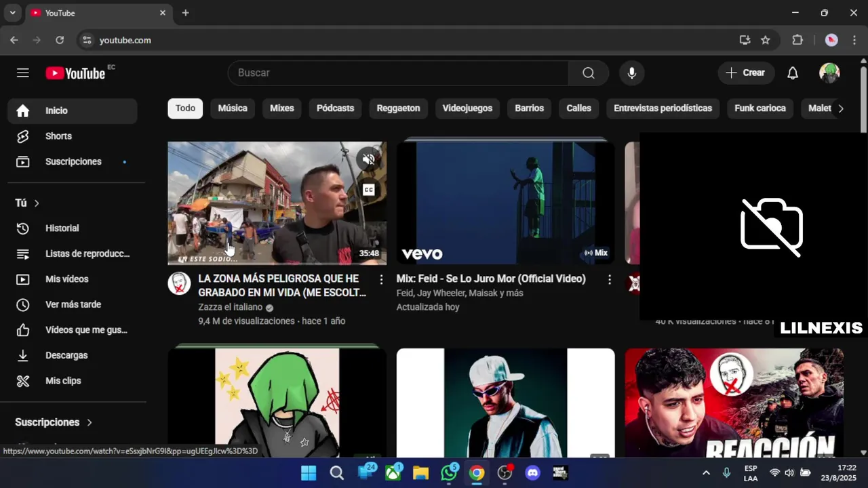
Task: Open Windows Start menu
Action: (309, 473)
